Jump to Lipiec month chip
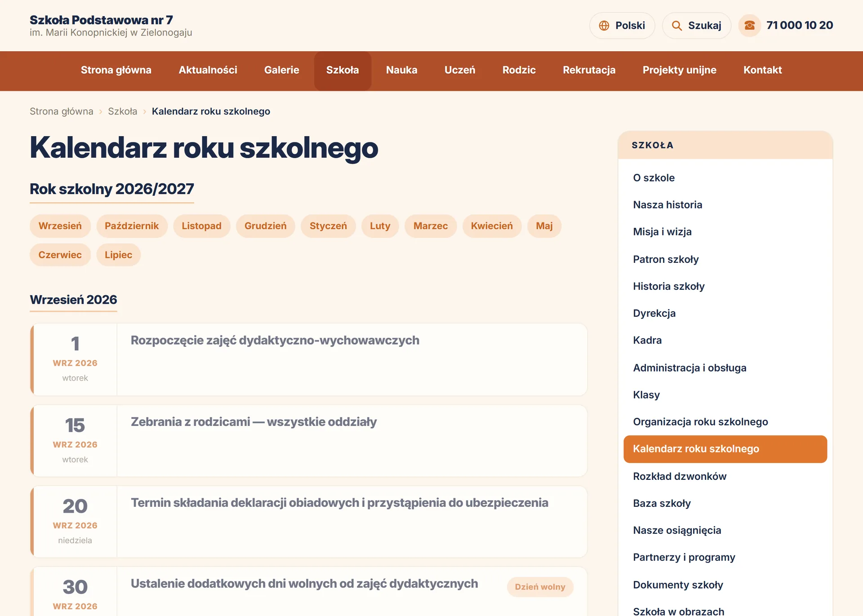Screen dimensions: 863x616 pyautogui.click(x=118, y=255)
